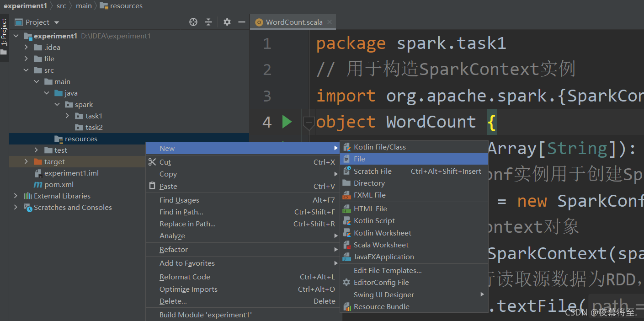This screenshot has width=644, height=321.
Task: Collapse the src folder
Action: (x=27, y=70)
